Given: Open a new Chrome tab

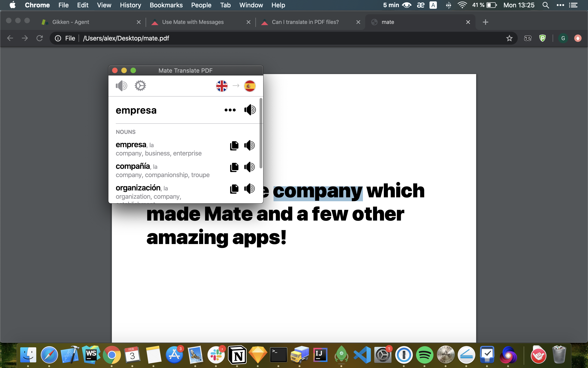Looking at the screenshot, I should 486,22.
